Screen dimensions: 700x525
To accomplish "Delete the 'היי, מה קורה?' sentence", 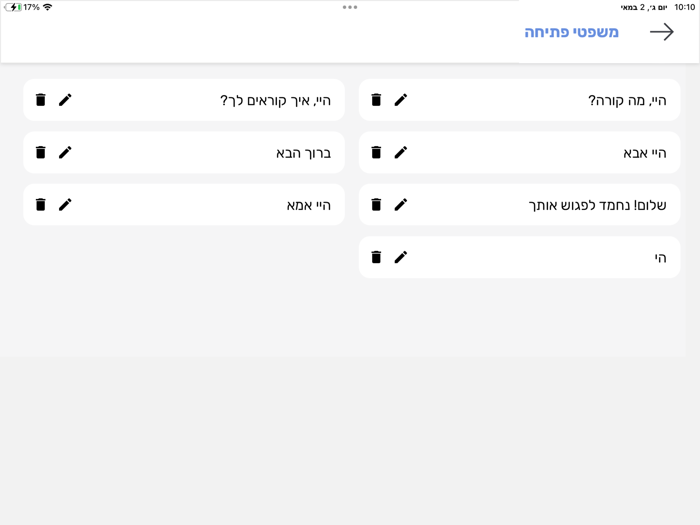I will (376, 100).
